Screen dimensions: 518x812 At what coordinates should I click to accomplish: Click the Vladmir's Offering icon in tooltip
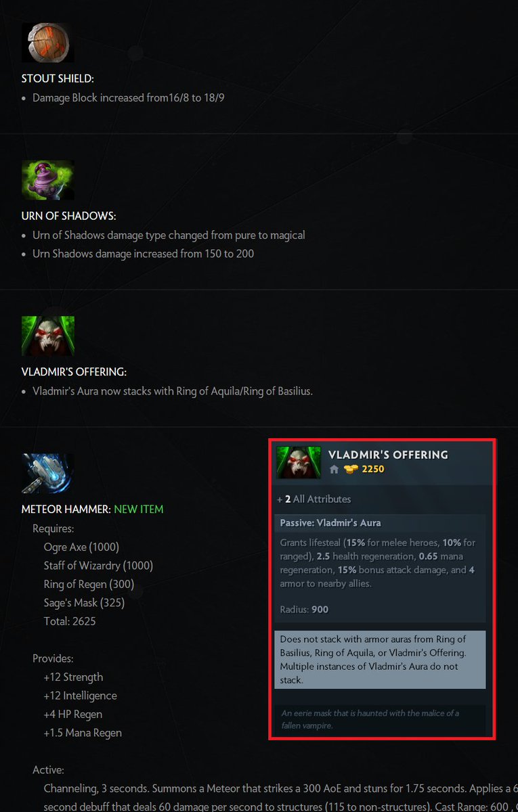pos(299,462)
